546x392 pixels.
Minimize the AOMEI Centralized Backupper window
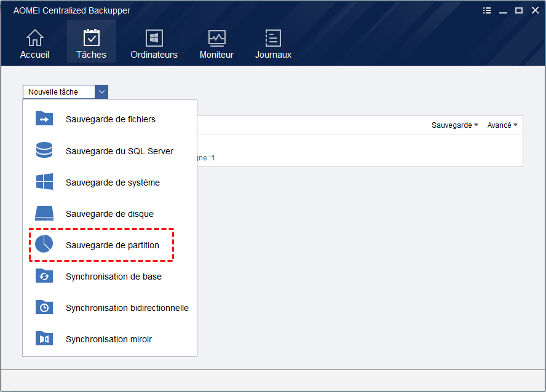[x=503, y=11]
